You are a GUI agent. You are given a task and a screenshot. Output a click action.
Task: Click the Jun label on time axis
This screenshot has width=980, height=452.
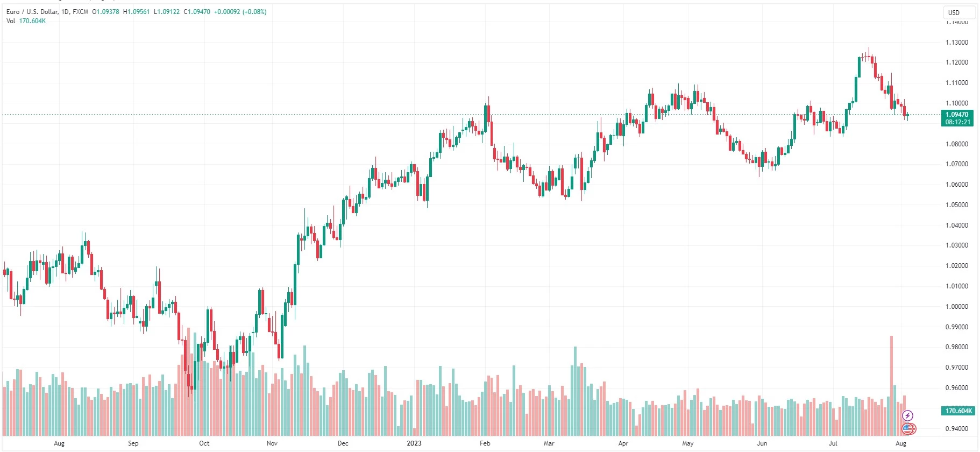pyautogui.click(x=762, y=443)
